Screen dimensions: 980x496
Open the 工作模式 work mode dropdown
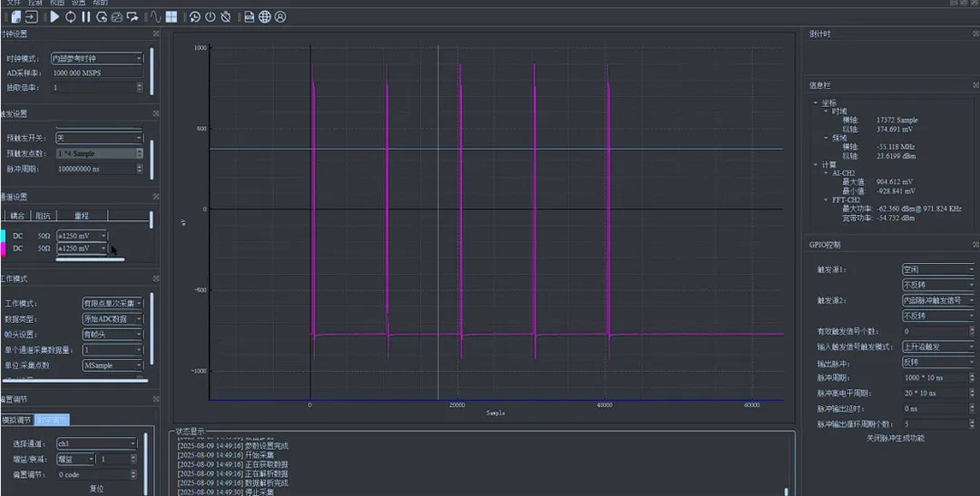click(113, 303)
